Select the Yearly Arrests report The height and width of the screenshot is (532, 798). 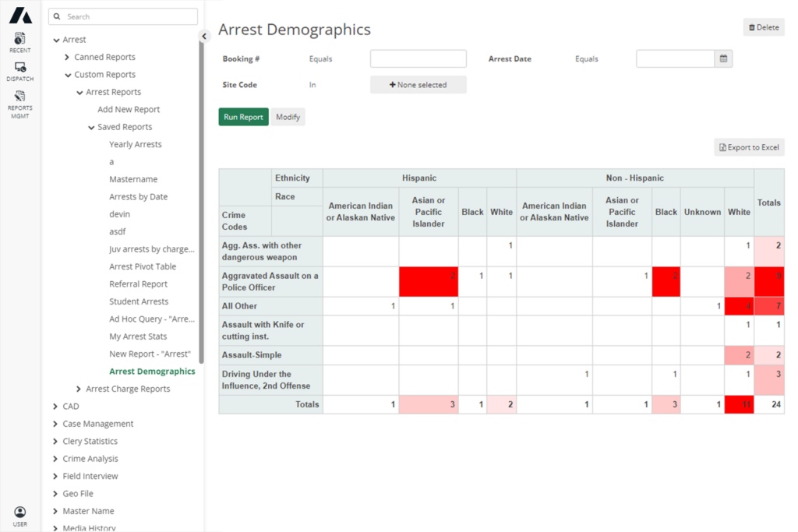click(137, 143)
